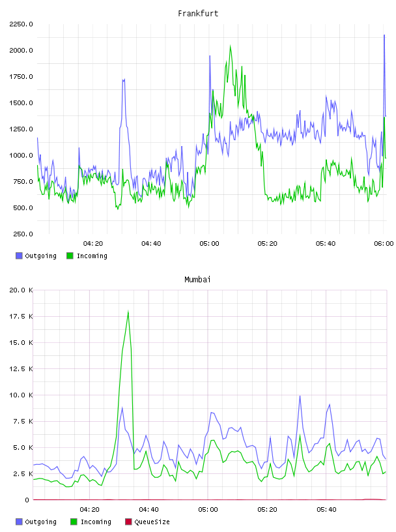Click the Incoming label in Mumbai legend

(x=96, y=522)
